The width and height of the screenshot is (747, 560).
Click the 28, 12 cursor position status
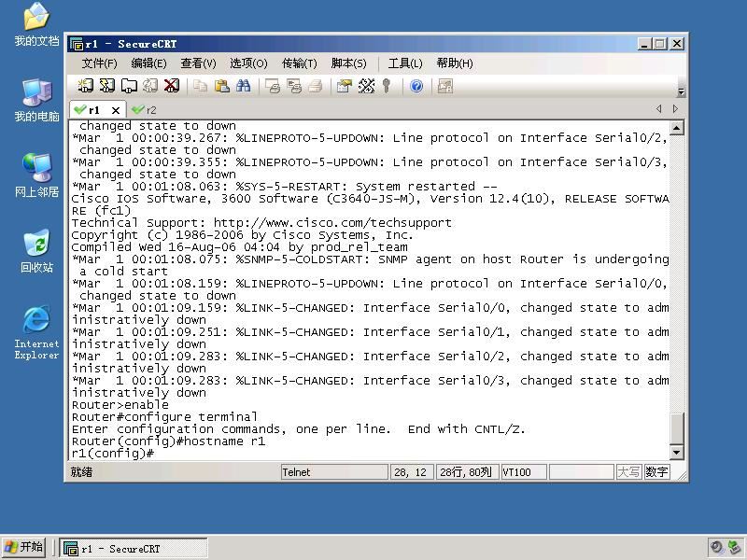click(412, 472)
